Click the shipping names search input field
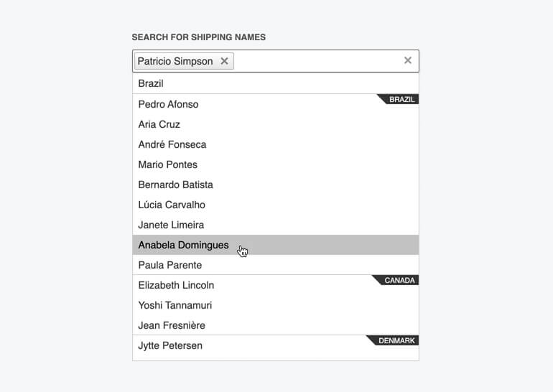Viewport: 553px width, 392px height. pyautogui.click(x=316, y=61)
